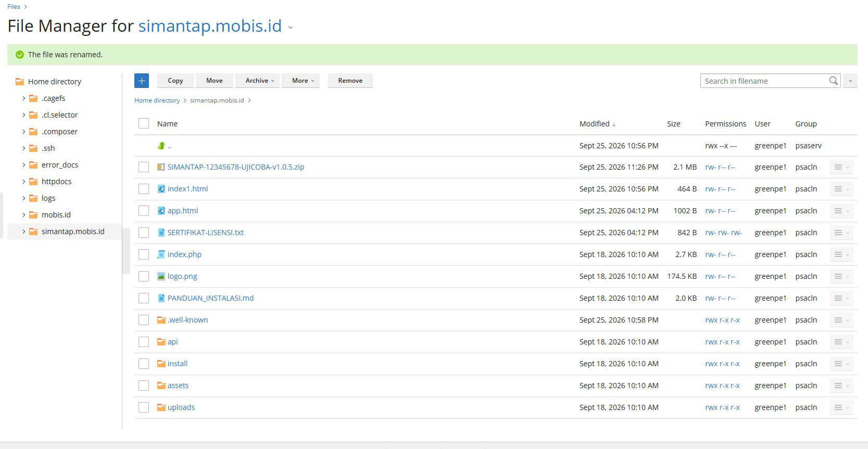Open row actions menu for assets folder
Image resolution: width=868 pixels, height=449 pixels.
pos(841,386)
